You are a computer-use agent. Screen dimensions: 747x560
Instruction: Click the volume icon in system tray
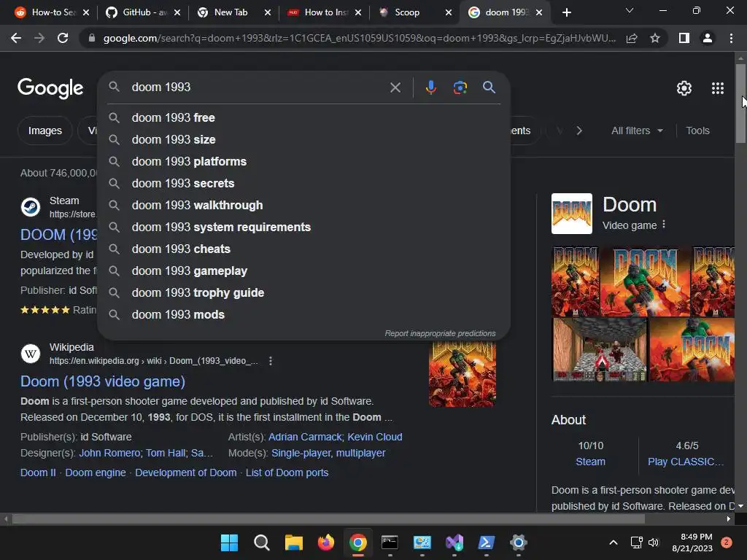point(654,542)
